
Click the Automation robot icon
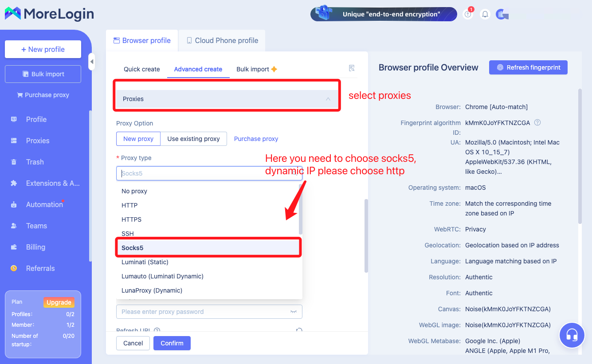coord(14,204)
